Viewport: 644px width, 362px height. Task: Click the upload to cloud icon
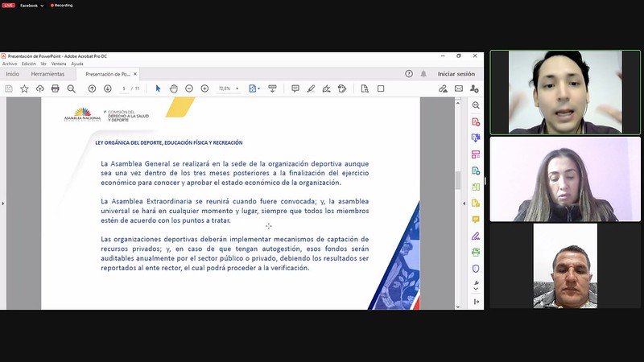point(39,88)
